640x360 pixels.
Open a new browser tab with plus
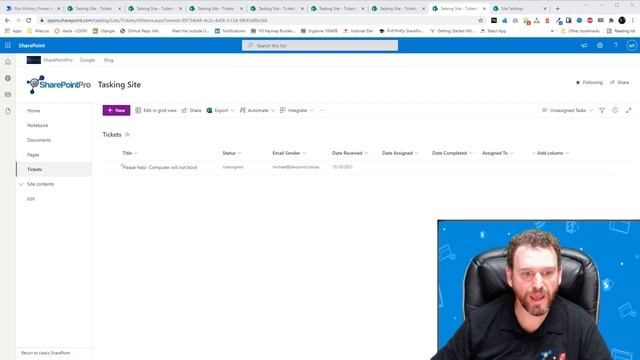click(x=558, y=8)
